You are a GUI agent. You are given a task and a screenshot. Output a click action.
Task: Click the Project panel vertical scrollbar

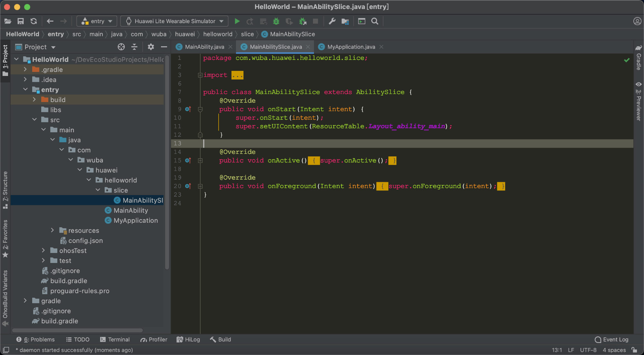point(167,163)
